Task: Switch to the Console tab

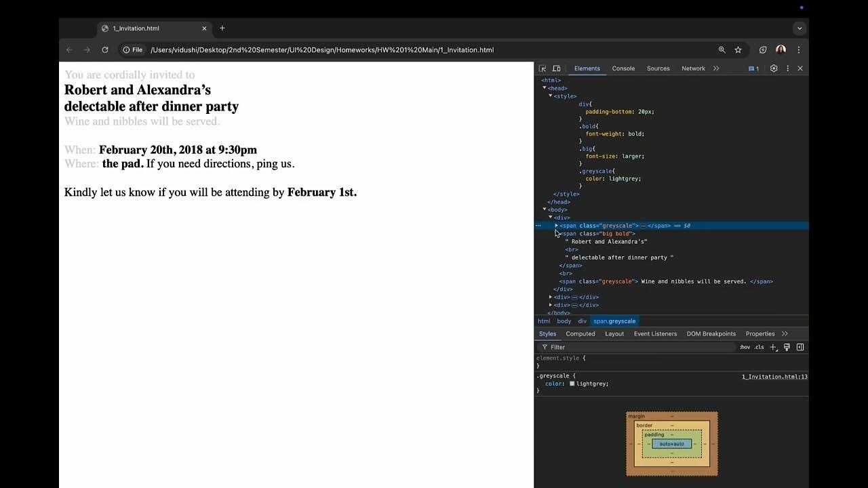Action: [623, 68]
